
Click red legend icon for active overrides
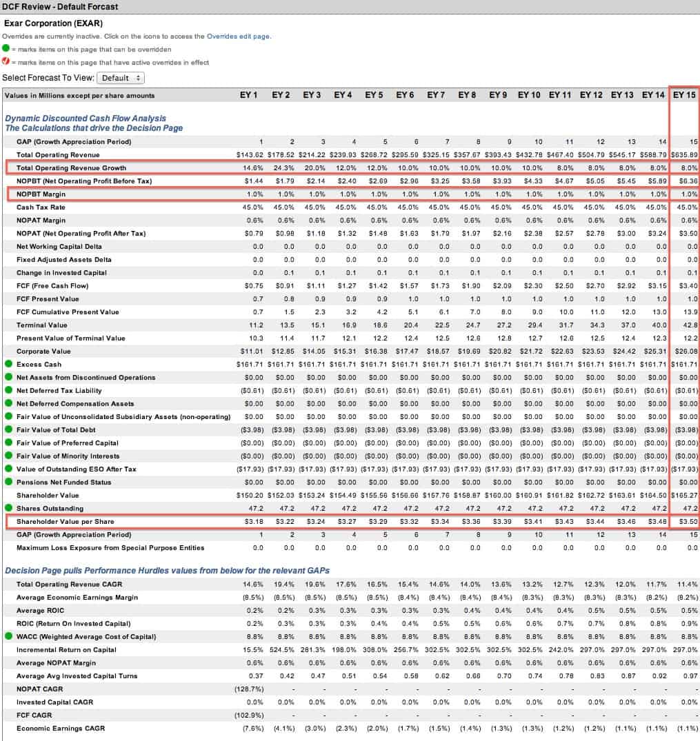[6, 61]
